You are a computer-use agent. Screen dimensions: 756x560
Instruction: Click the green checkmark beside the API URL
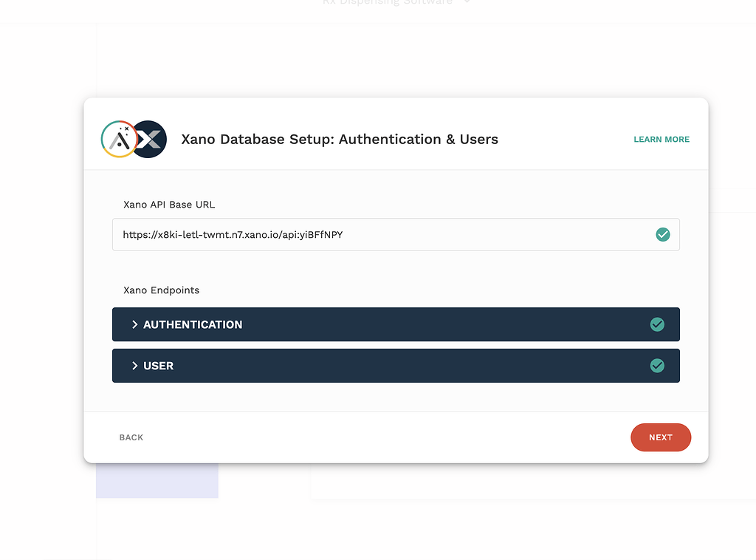click(x=662, y=234)
